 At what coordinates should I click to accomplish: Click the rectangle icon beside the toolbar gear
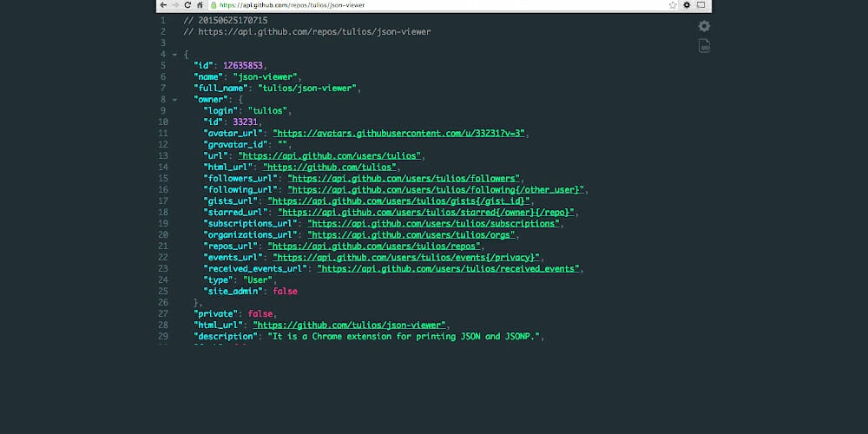700,5
